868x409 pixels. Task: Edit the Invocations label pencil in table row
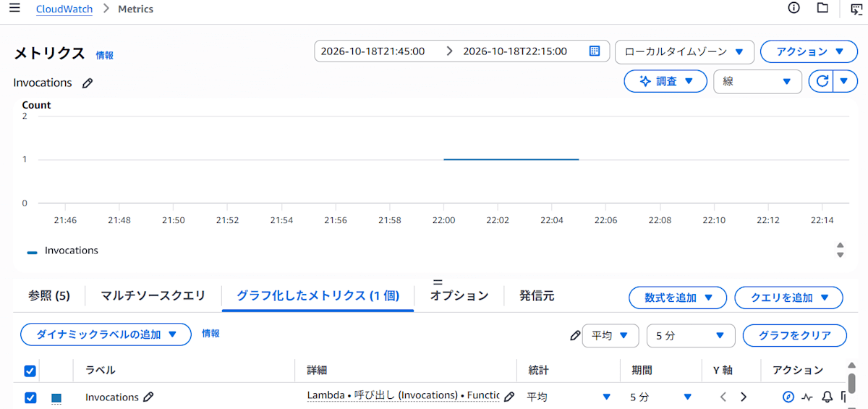pos(148,397)
